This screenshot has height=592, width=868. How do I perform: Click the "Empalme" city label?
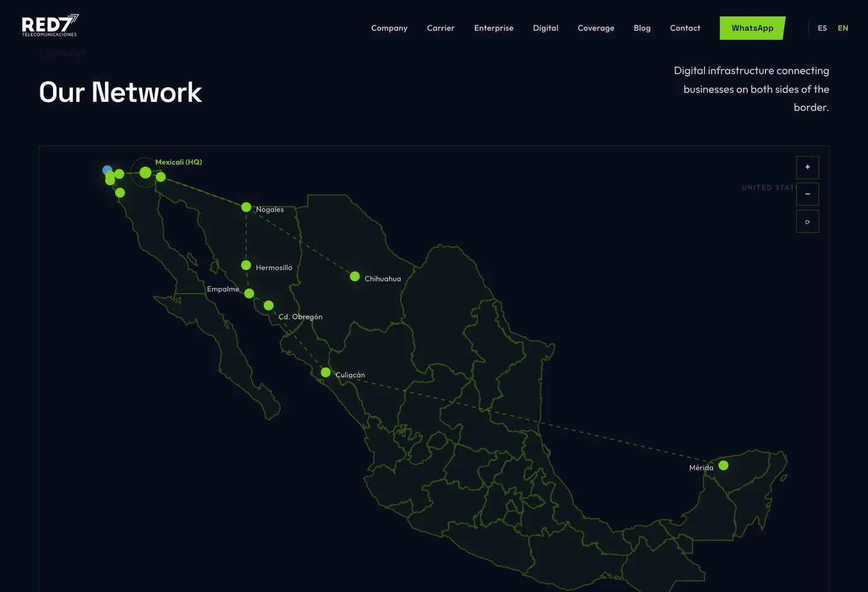223,289
